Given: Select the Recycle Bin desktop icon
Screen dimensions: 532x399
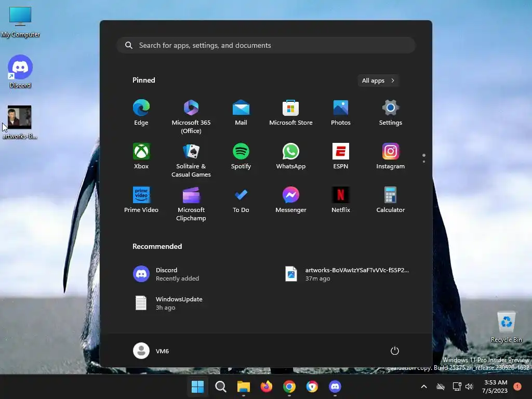Looking at the screenshot, I should (x=506, y=327).
